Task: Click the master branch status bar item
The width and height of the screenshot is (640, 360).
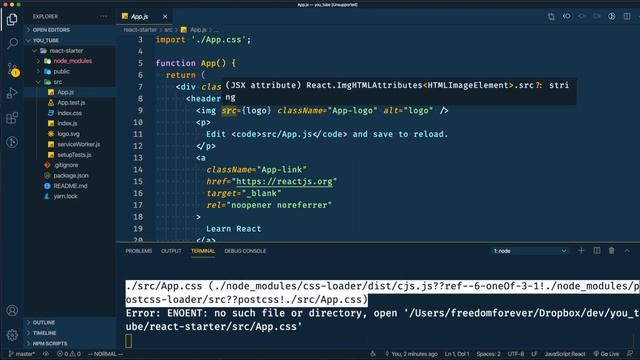Action: [22, 354]
